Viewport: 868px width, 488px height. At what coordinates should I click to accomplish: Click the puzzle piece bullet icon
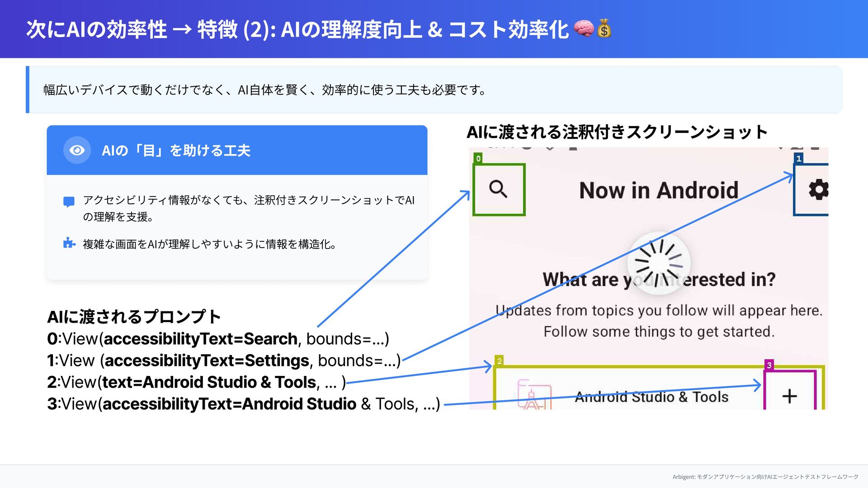[69, 244]
